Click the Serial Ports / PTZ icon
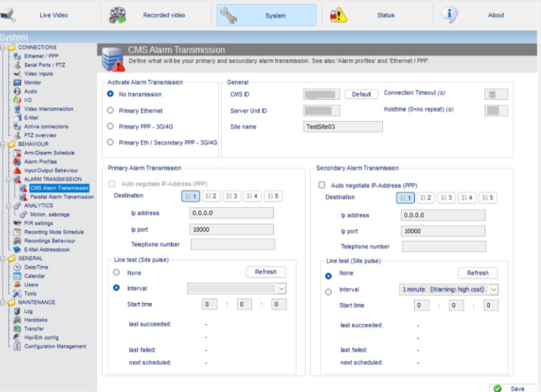The height and width of the screenshot is (392, 541). click(18, 65)
